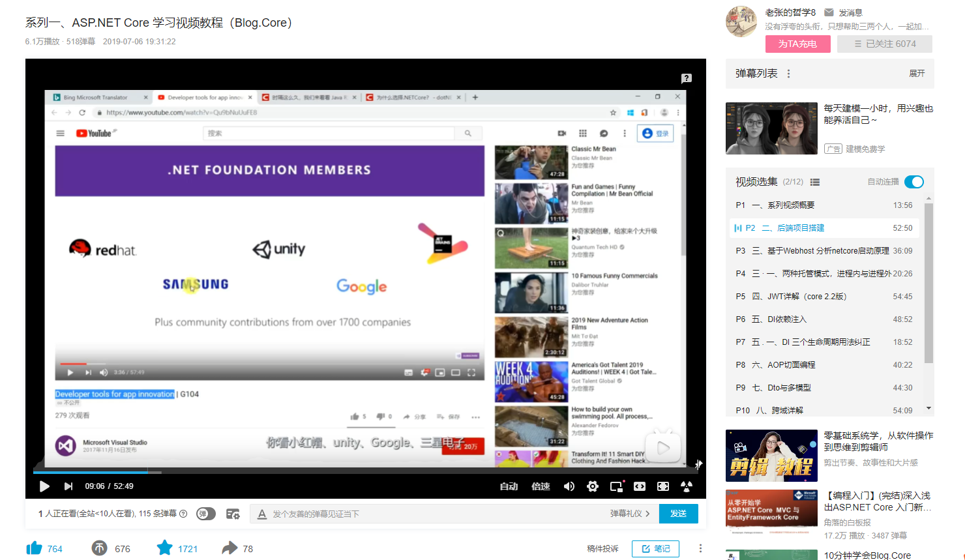Select P7 DI三个生命周期用法纠正
This screenshot has width=965, height=560.
point(824,342)
